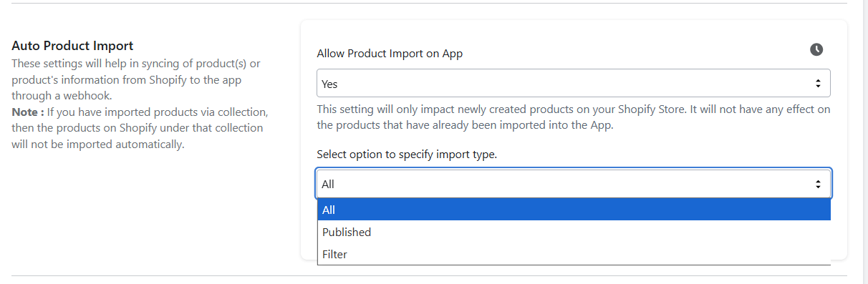Choose Published from the import type list
Image resolution: width=868 pixels, height=284 pixels.
pos(574,232)
